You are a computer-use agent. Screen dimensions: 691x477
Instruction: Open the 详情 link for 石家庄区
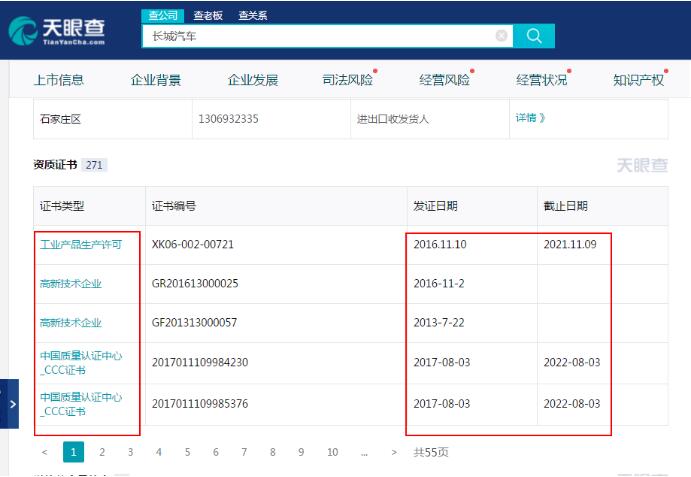coord(530,118)
